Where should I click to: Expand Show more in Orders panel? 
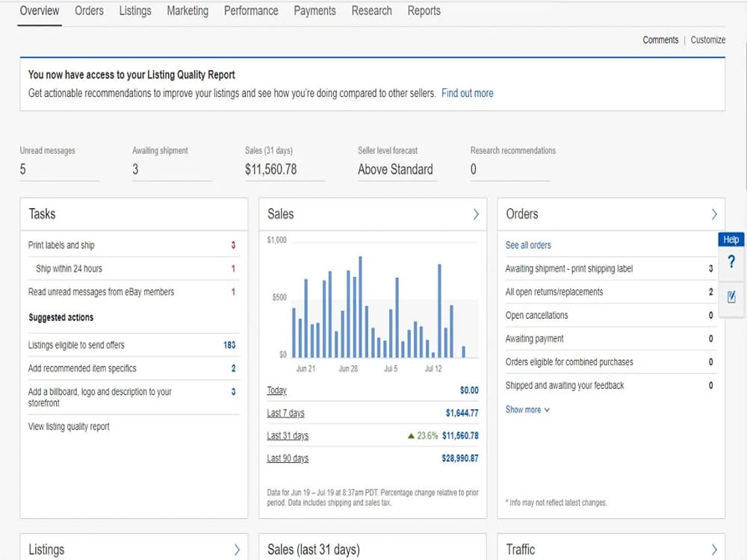coord(527,409)
